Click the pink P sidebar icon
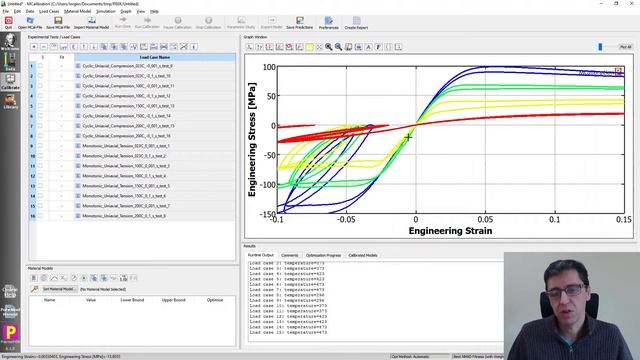Viewport: 640px width, 360px height. coord(10,333)
